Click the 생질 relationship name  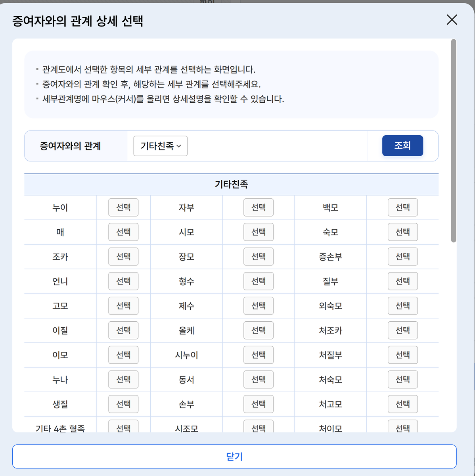[60, 404]
